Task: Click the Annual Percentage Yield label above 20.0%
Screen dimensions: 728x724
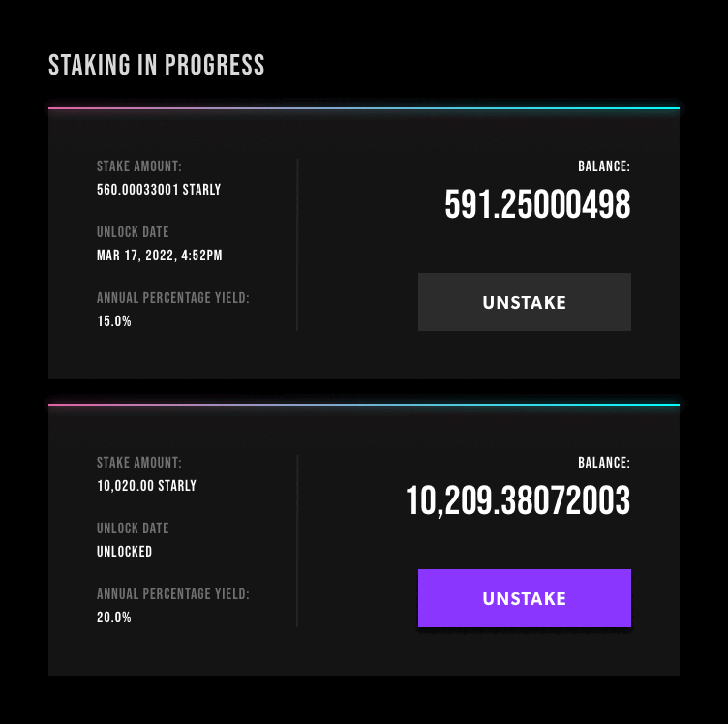Action: 173,594
